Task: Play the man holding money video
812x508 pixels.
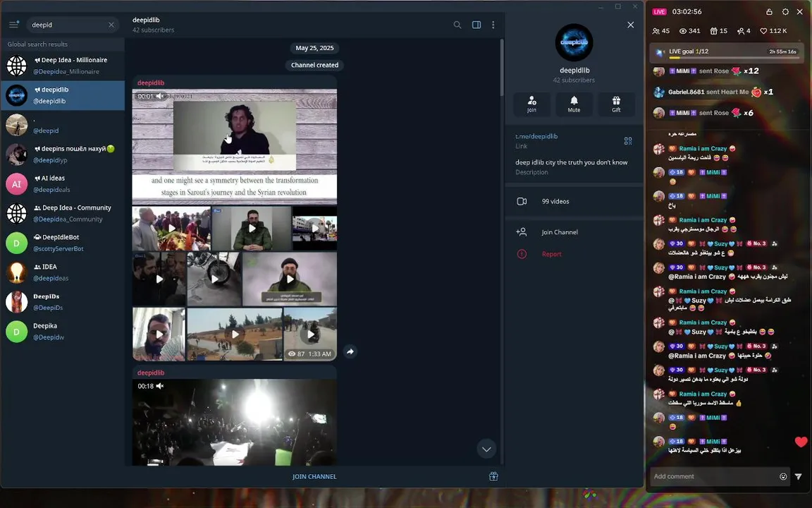Action: [159, 334]
